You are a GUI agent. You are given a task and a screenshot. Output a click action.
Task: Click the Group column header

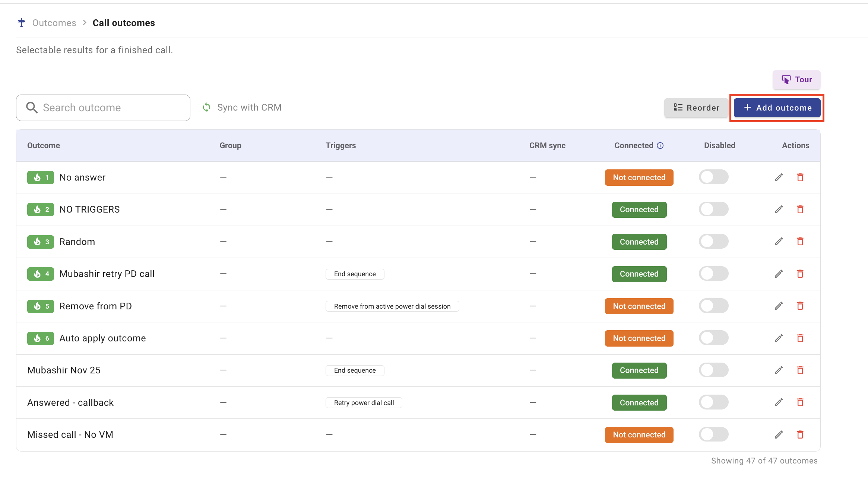[230, 146]
